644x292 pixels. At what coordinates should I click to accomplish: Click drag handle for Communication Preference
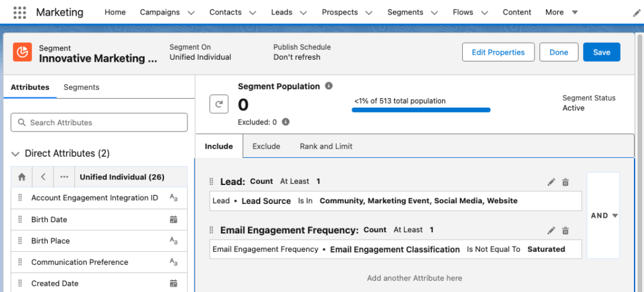(19, 262)
